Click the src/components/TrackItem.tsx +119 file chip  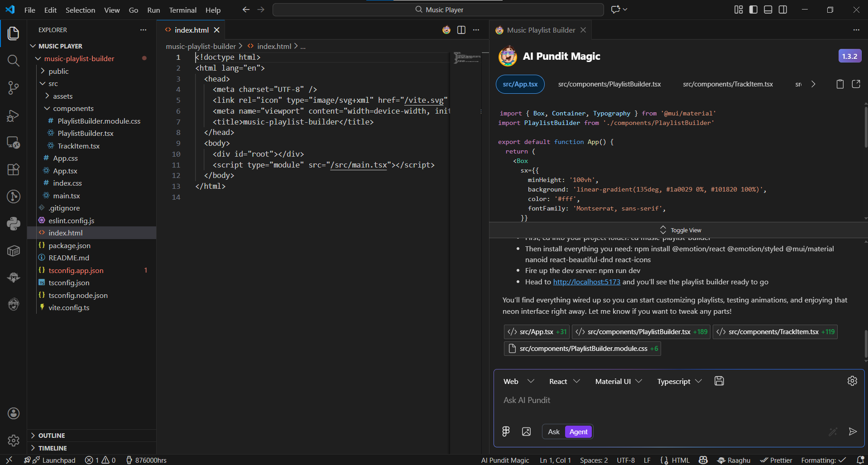click(x=775, y=332)
